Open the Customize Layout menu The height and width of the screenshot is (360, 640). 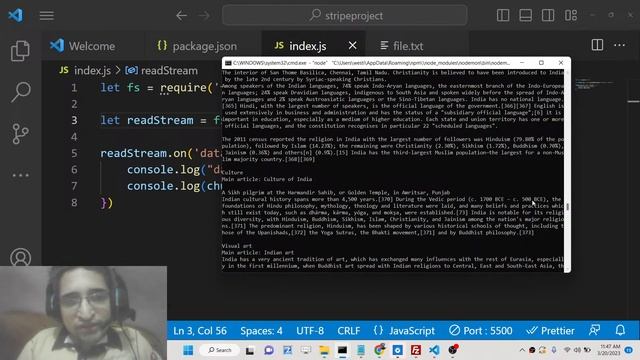point(571,16)
